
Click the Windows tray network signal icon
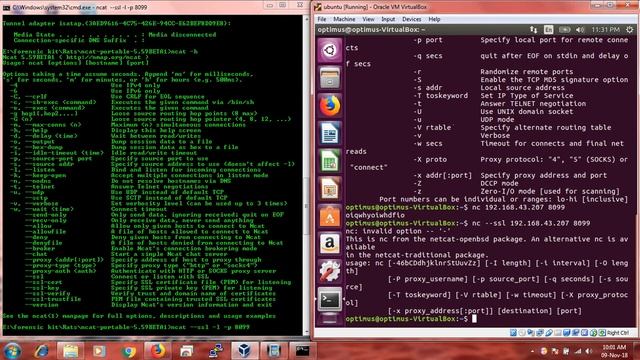click(578, 351)
